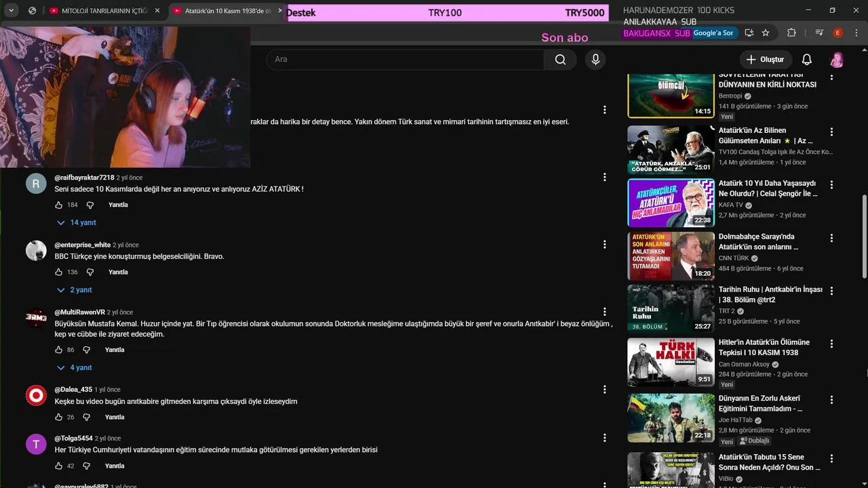Open more options for Celal Şengör video
Screen dimensions: 868x488
831,185
